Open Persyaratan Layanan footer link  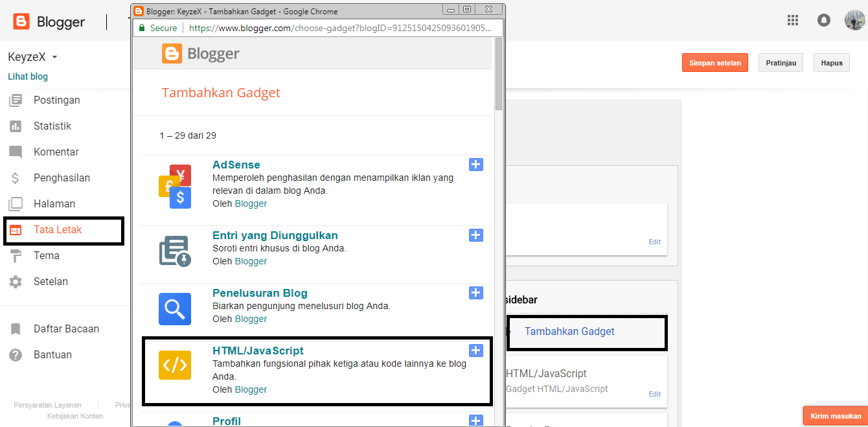click(47, 405)
